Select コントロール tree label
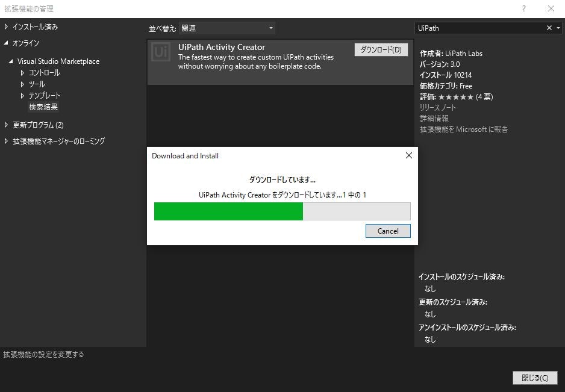The width and height of the screenshot is (565, 392). point(45,73)
